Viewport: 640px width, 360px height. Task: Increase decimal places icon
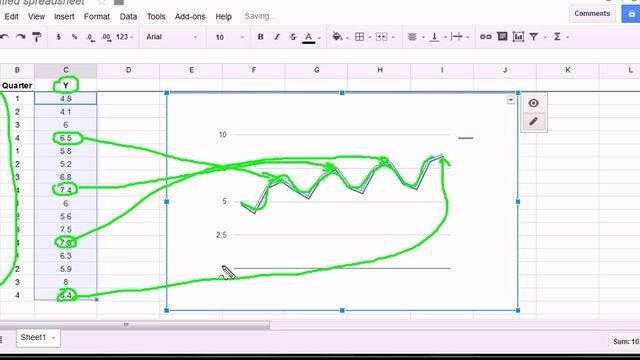pyautogui.click(x=106, y=37)
